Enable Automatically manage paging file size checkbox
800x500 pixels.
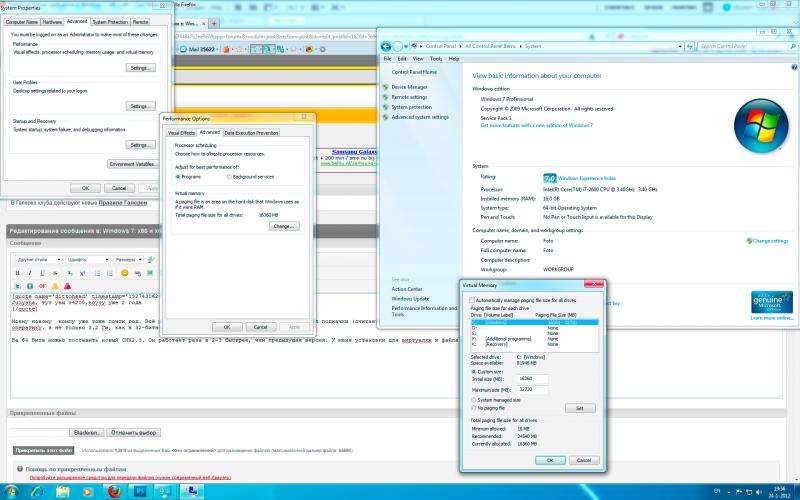coord(472,301)
